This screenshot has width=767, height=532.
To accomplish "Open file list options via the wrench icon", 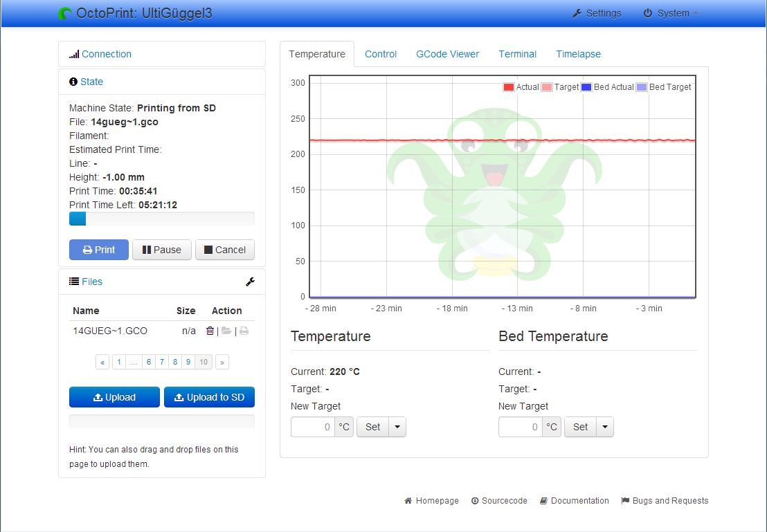I will coord(250,282).
